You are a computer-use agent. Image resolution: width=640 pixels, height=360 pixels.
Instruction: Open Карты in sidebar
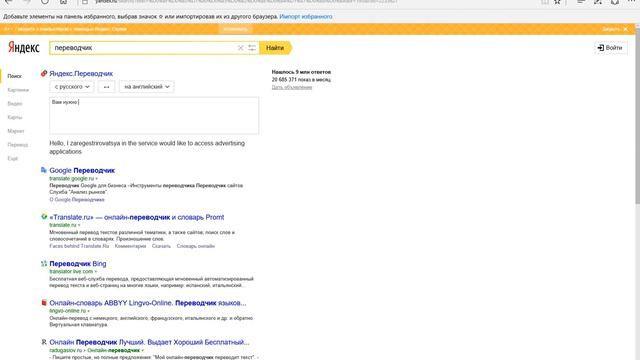[x=15, y=117]
